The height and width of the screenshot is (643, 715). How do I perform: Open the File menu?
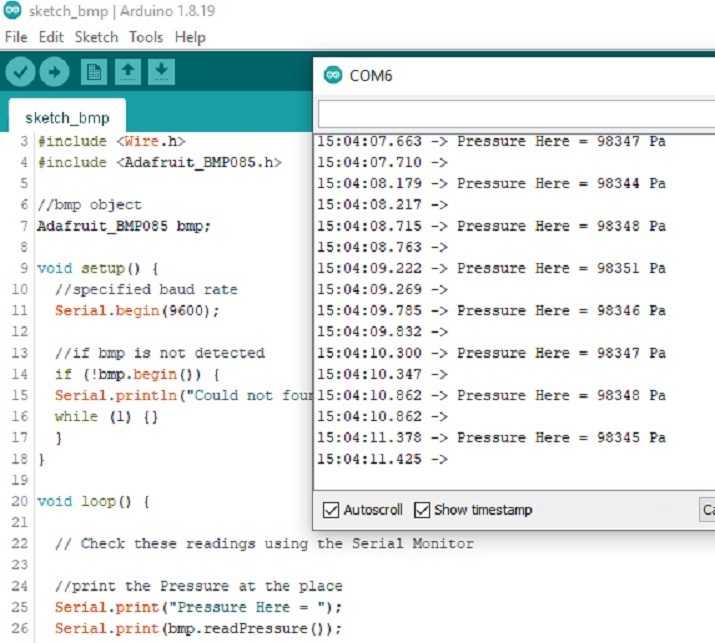[x=16, y=37]
